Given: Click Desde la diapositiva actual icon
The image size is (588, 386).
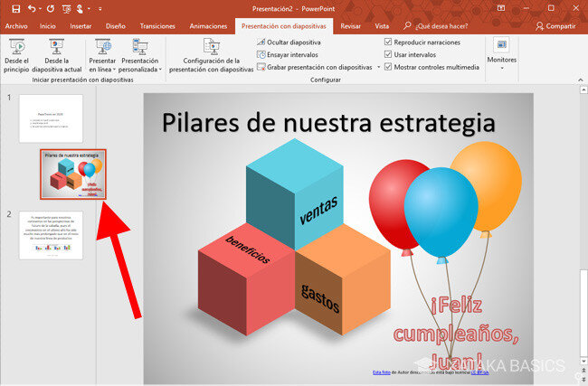Looking at the screenshot, I should pyautogui.click(x=57, y=47).
